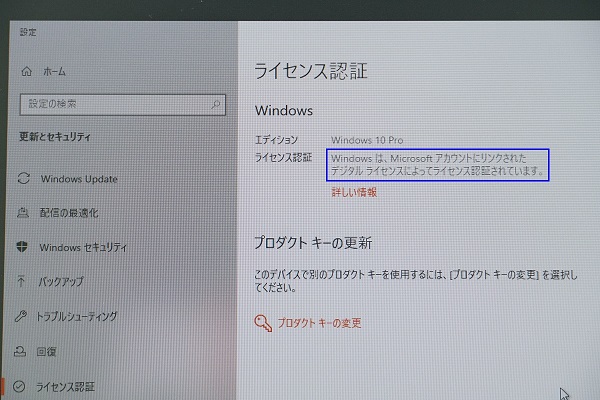Click the このデバイスで別のプロダクト キー description text
The image size is (600, 400).
pyautogui.click(x=416, y=281)
